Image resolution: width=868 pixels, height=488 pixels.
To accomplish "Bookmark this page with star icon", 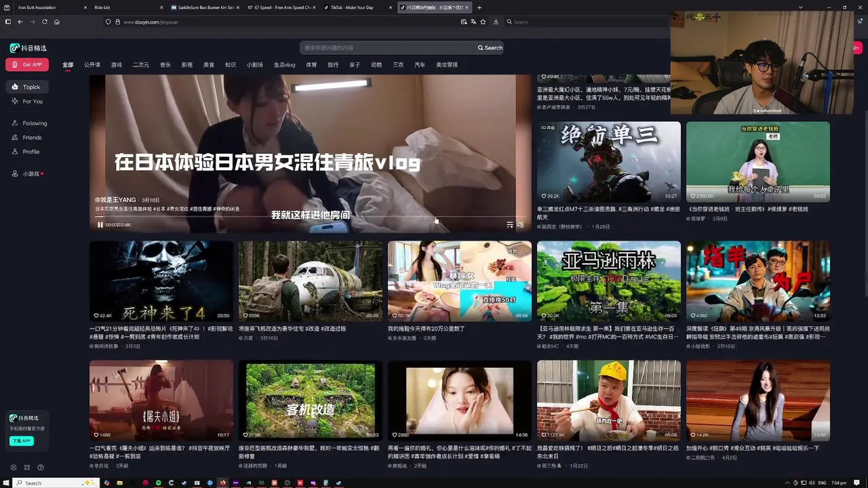I will pyautogui.click(x=483, y=22).
